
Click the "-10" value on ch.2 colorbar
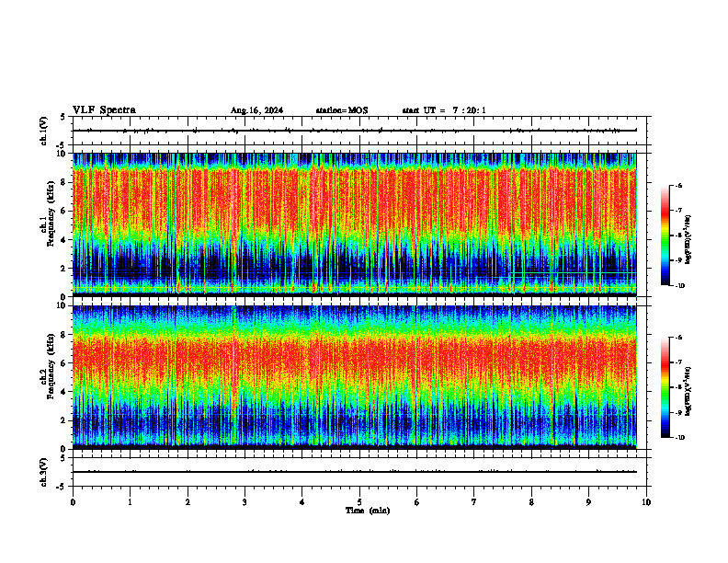point(679,438)
